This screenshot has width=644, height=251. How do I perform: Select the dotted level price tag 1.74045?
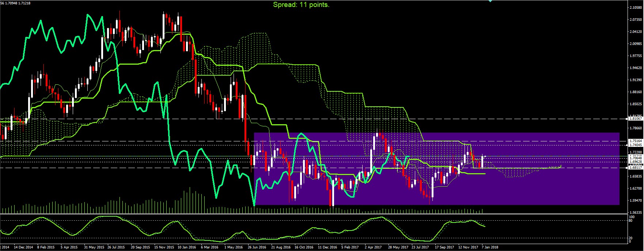click(x=636, y=145)
